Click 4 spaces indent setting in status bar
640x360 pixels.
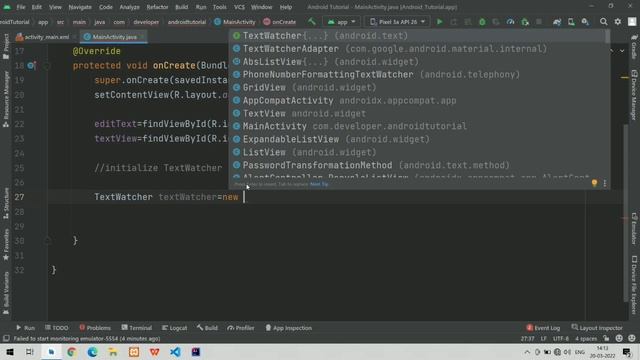coord(586,338)
